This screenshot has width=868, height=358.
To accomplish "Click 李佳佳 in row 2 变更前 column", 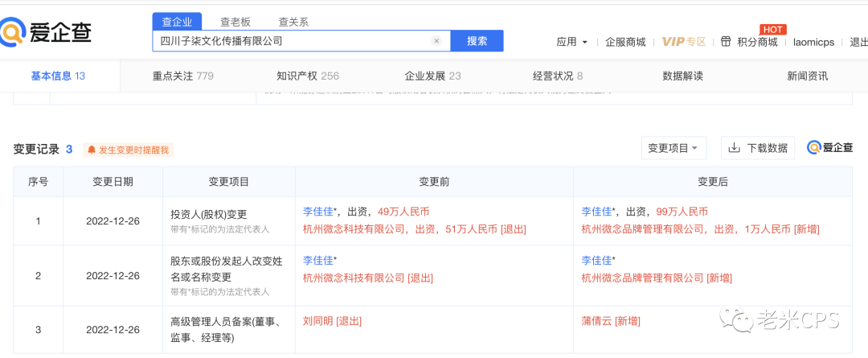I will (x=317, y=261).
